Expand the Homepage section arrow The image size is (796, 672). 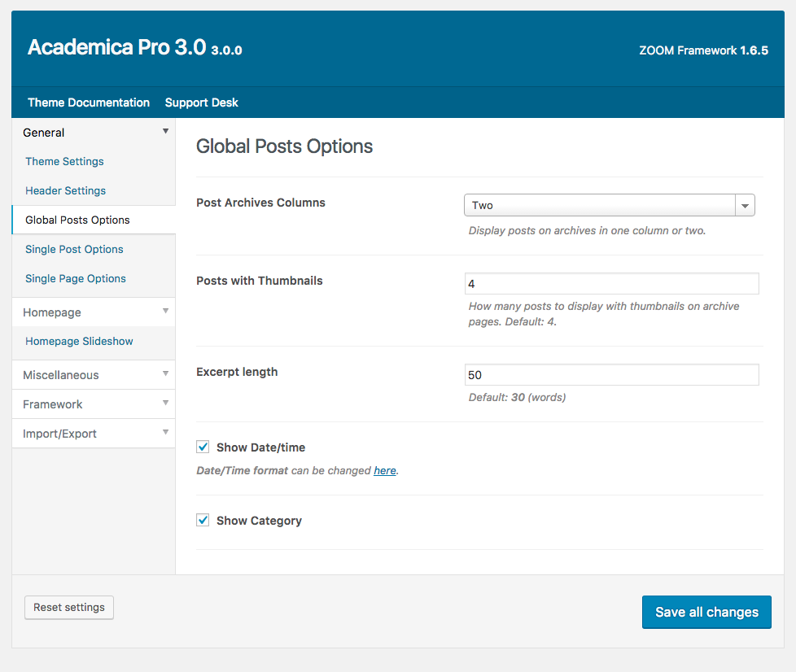pos(165,312)
